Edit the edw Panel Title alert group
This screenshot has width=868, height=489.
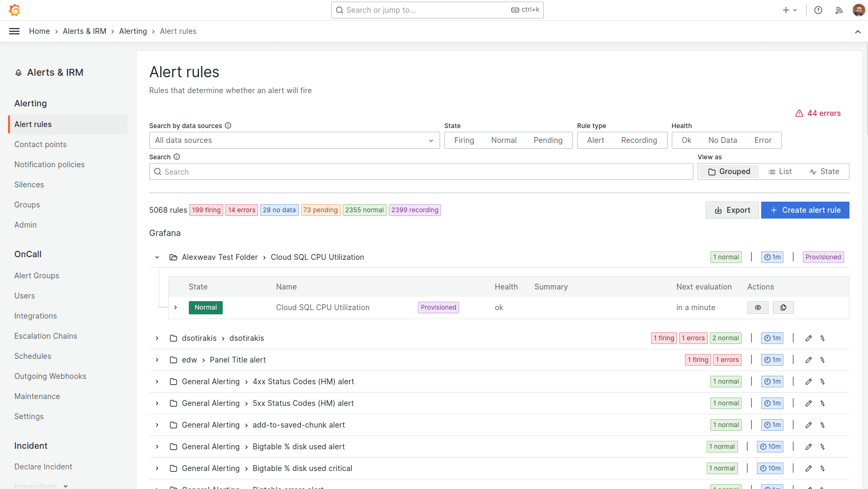[809, 360]
